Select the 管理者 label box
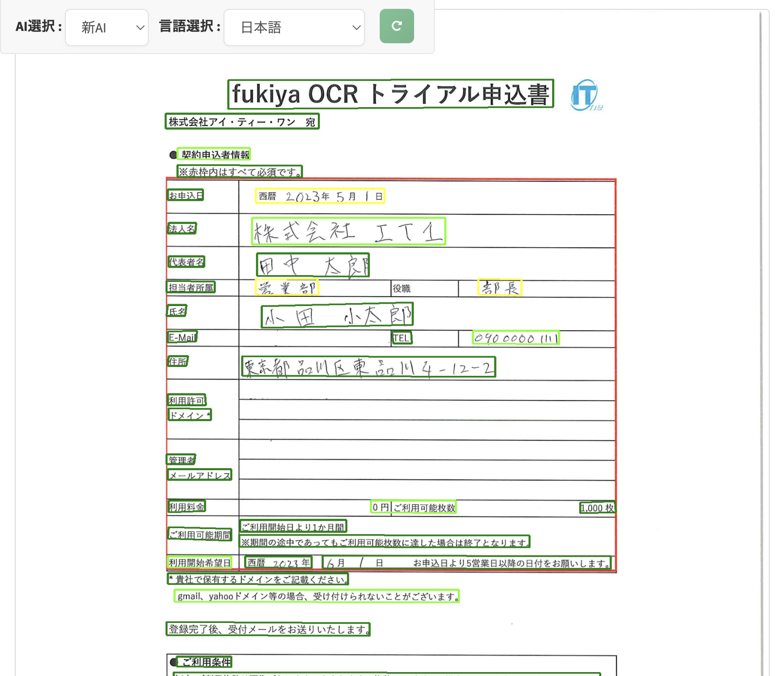The width and height of the screenshot is (784, 676). click(x=181, y=459)
